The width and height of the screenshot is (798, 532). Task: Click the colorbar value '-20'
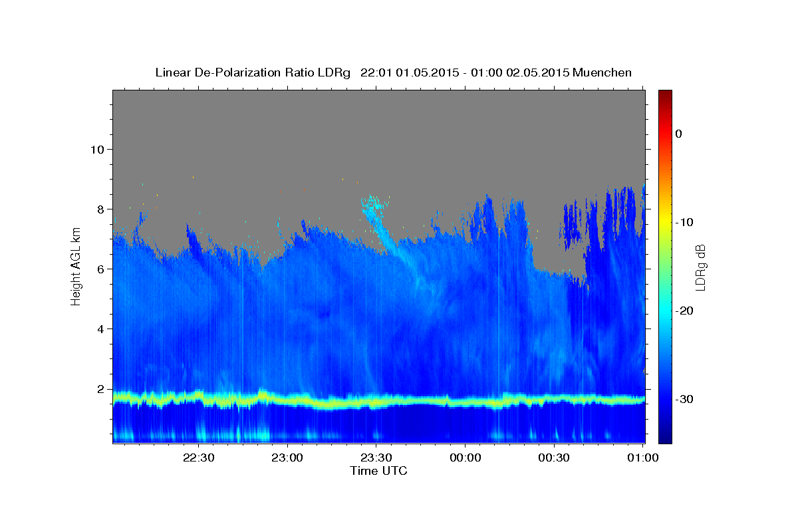[685, 311]
